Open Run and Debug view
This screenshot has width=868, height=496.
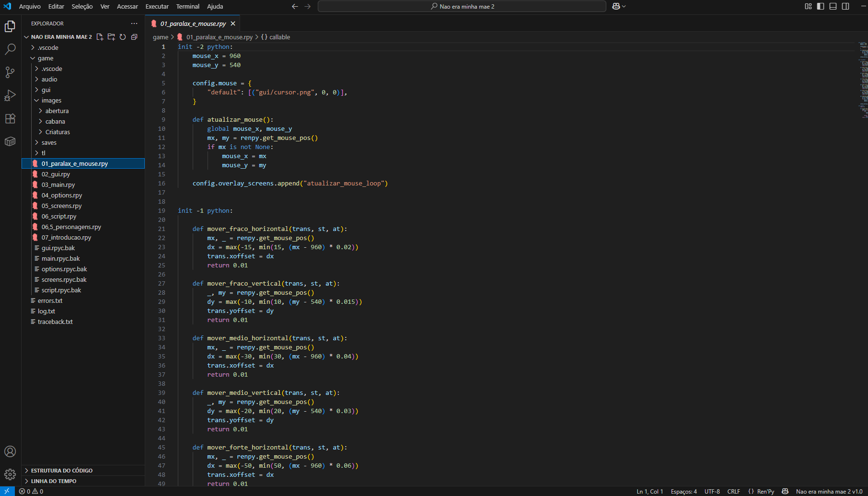tap(10, 95)
